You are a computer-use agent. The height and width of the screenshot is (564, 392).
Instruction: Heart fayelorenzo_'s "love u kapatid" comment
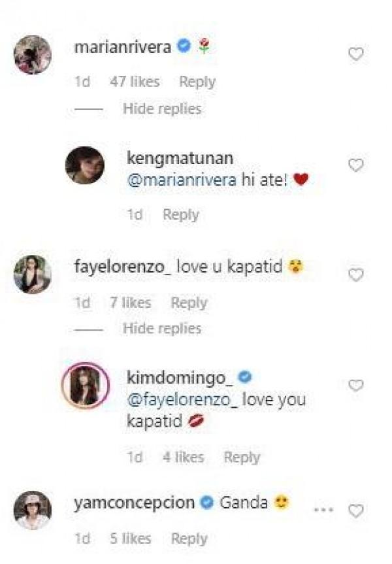tap(355, 275)
